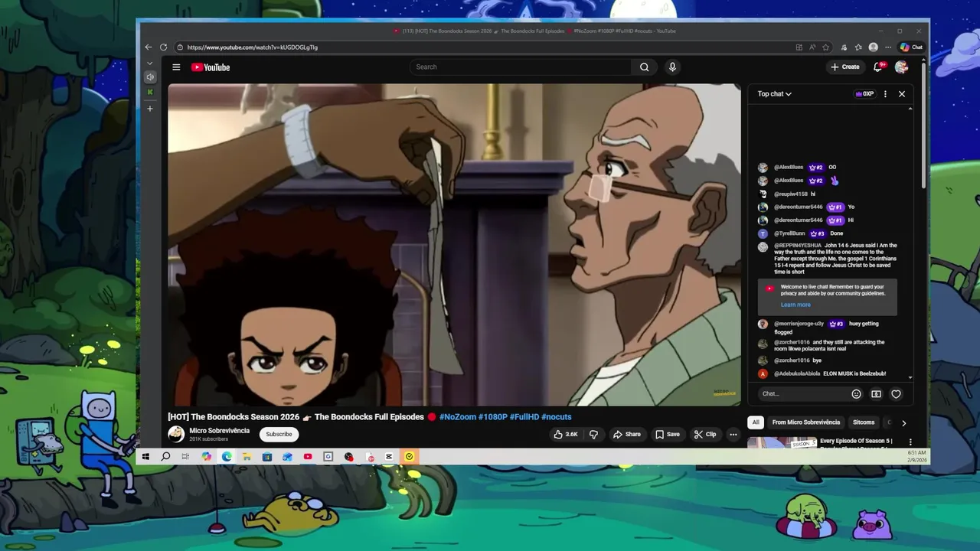Open the YouTube guide hamburger menu

176,67
